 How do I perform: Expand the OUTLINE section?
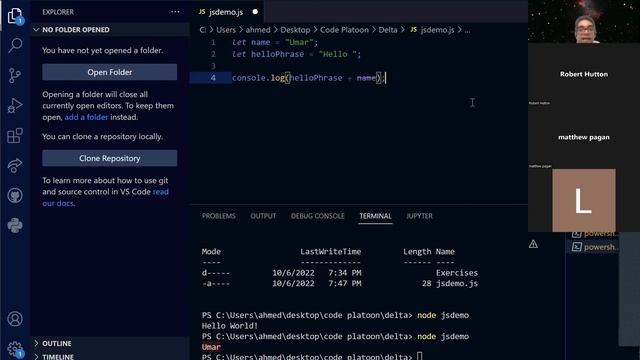pyautogui.click(x=110, y=343)
